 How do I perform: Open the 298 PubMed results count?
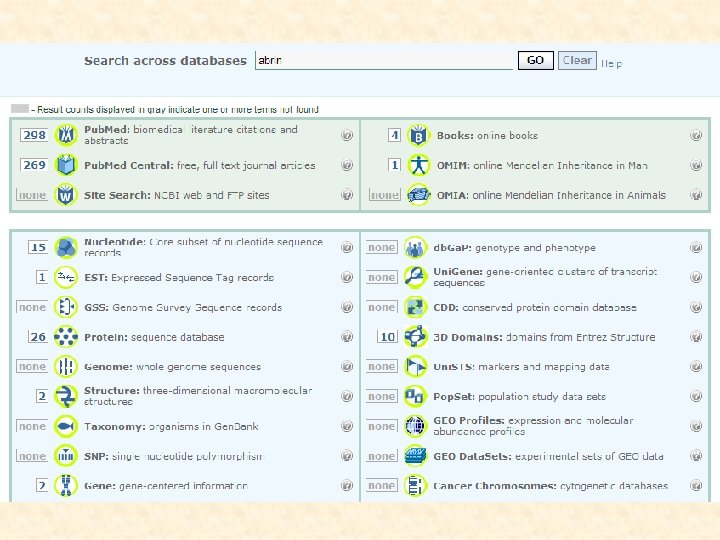tap(34, 135)
